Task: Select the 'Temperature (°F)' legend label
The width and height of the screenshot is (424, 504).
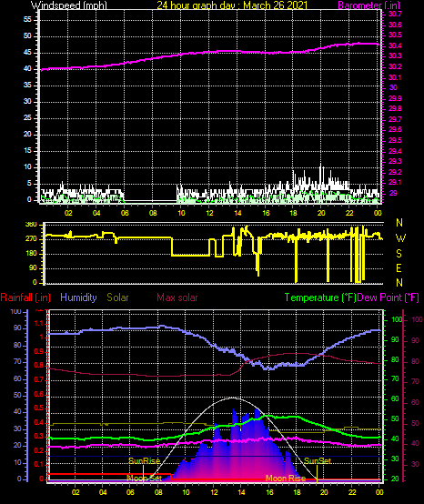Action: [x=320, y=297]
